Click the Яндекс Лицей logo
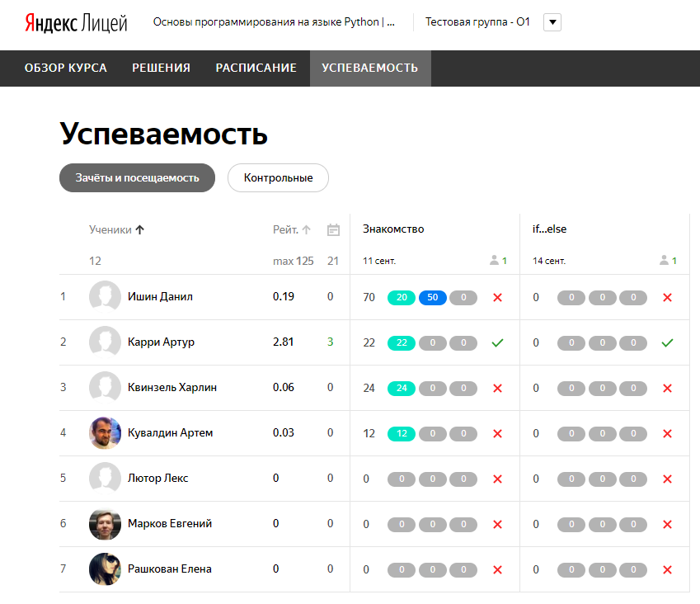The height and width of the screenshot is (604, 700). [76, 22]
